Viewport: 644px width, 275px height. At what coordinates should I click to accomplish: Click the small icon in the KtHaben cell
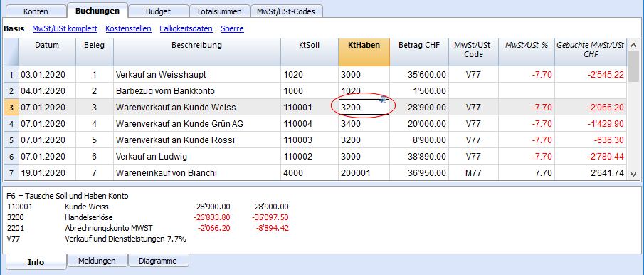point(384,99)
